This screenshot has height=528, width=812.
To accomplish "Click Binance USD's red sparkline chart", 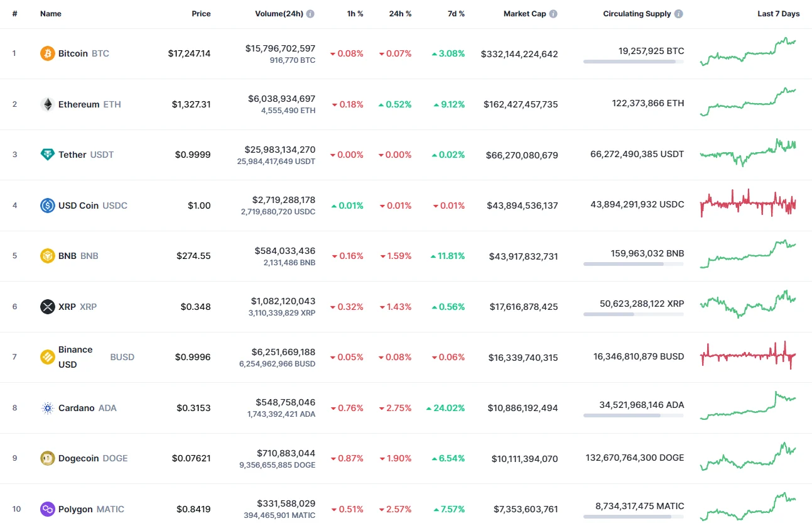I will pos(747,357).
